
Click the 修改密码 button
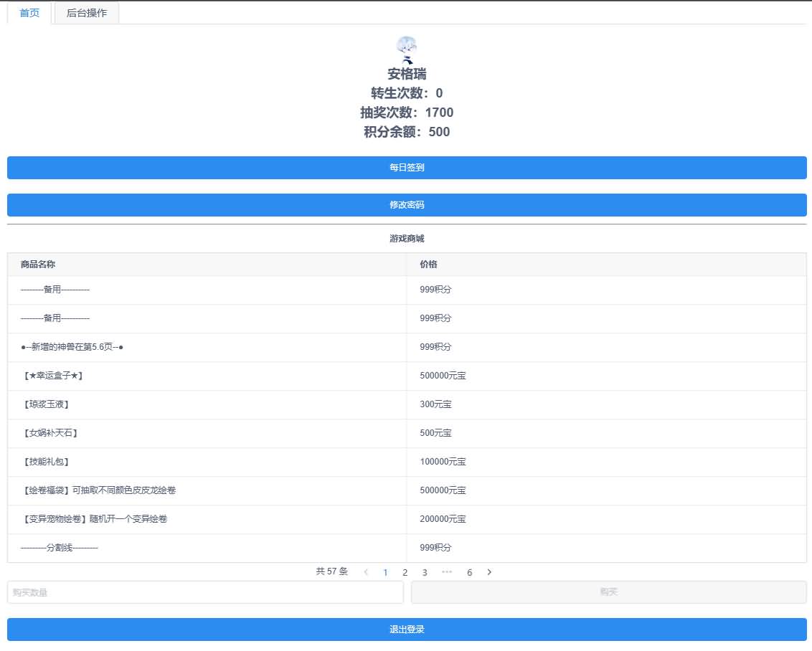(x=407, y=205)
